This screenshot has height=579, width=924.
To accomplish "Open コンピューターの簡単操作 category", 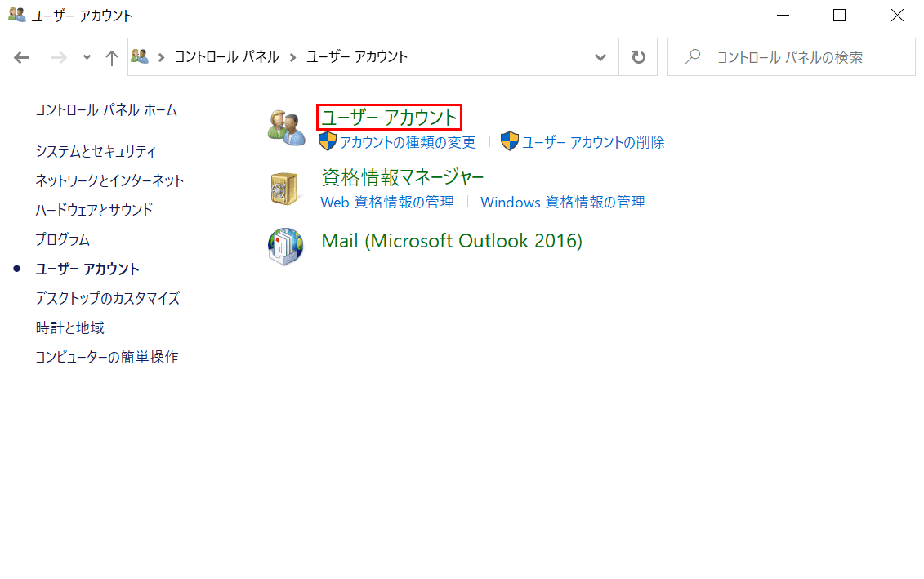I will (107, 357).
